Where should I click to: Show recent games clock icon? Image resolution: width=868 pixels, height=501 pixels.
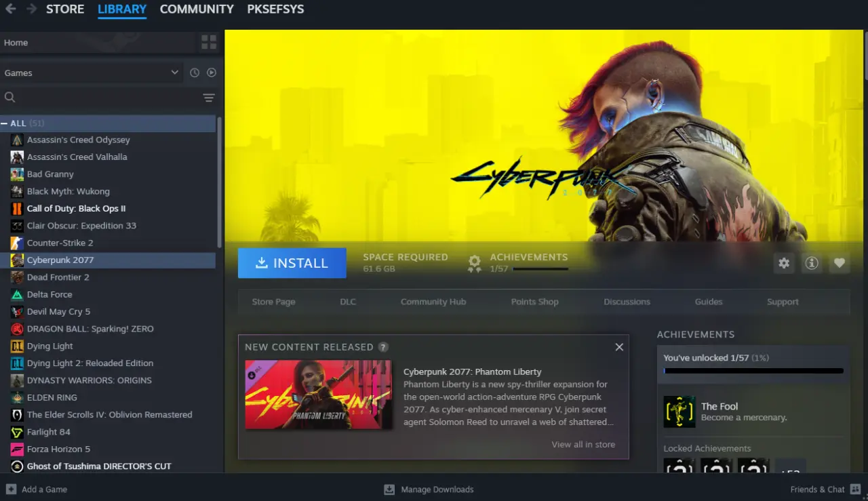pos(195,73)
